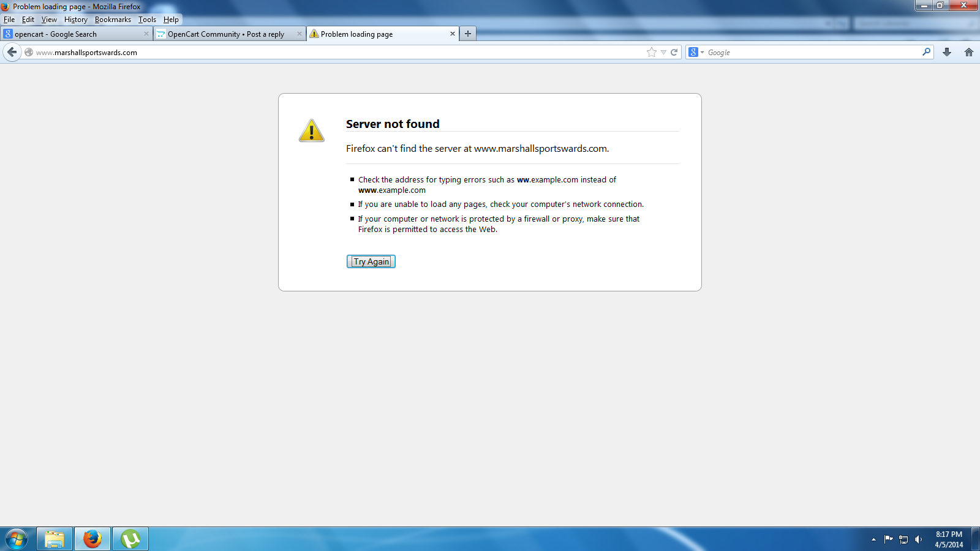Go to the Home page icon
980x551 pixels.
click(969, 52)
